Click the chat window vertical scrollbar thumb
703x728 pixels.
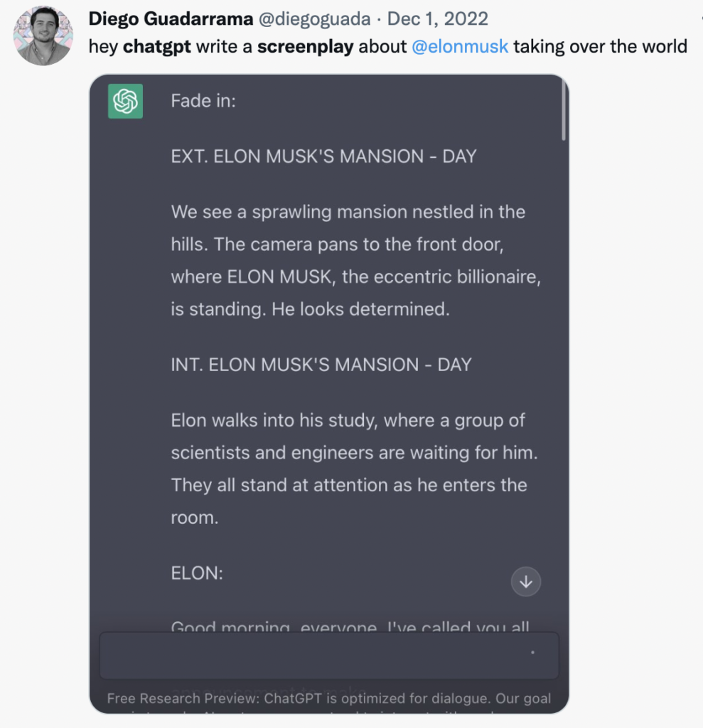(564, 109)
